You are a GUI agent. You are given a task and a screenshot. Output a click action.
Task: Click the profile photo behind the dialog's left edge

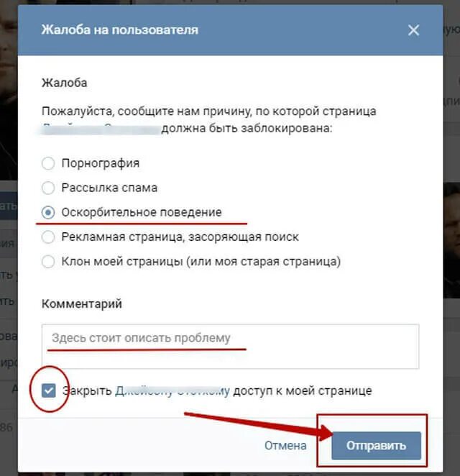click(x=9, y=91)
